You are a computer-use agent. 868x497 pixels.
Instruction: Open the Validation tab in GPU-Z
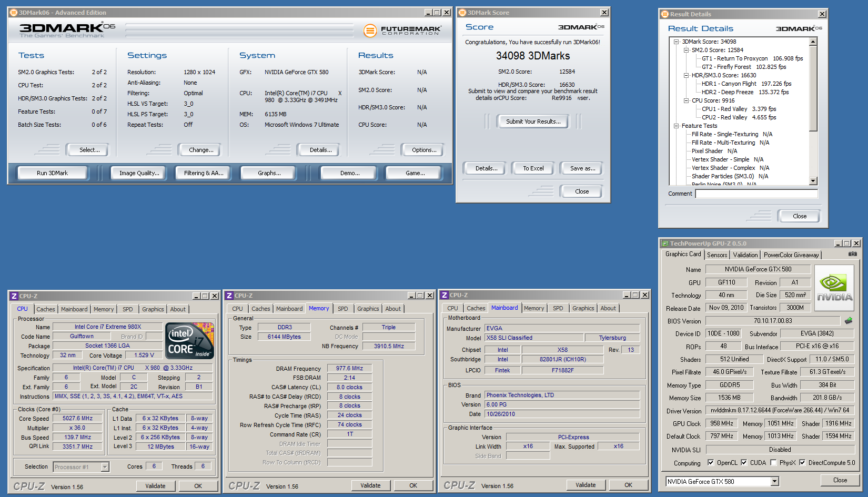point(745,255)
